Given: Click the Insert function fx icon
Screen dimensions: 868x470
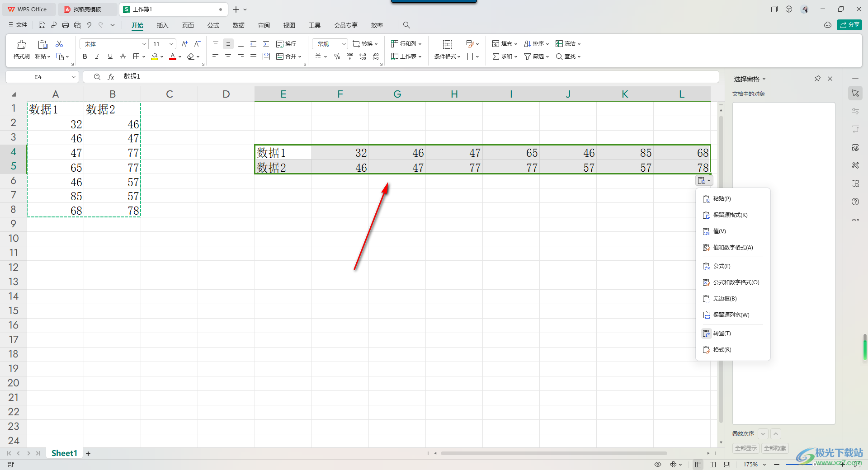Looking at the screenshot, I should [x=111, y=77].
